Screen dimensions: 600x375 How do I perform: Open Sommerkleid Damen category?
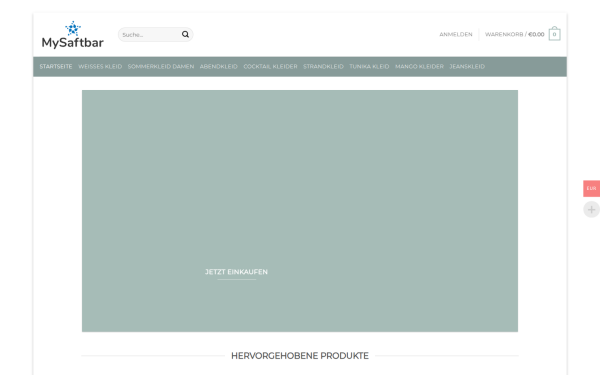[x=161, y=67]
